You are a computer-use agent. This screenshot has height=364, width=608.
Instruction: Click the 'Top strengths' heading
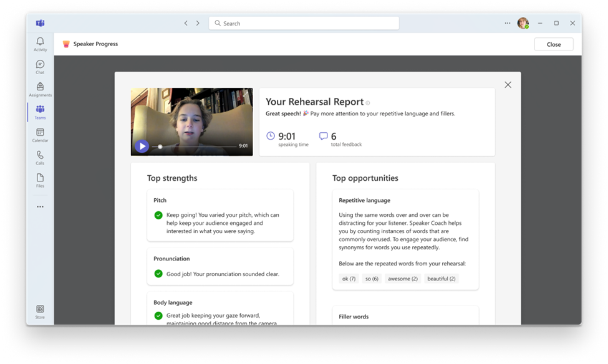[172, 178]
